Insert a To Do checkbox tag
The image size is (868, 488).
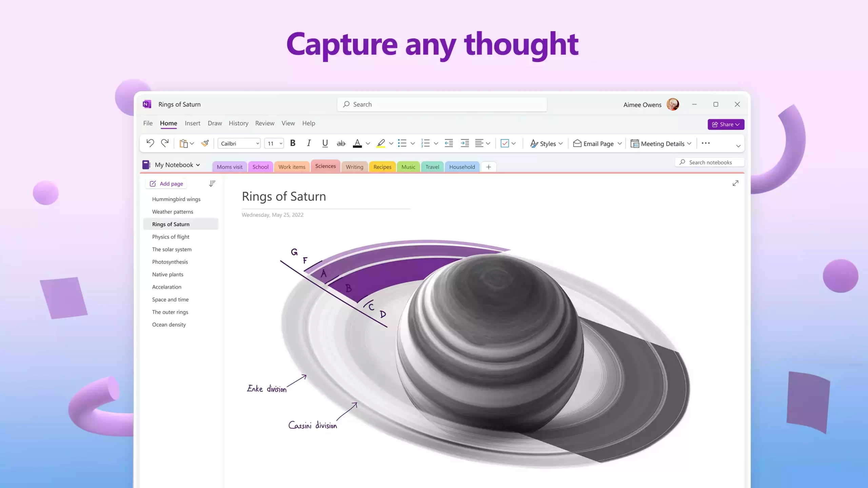(506, 143)
